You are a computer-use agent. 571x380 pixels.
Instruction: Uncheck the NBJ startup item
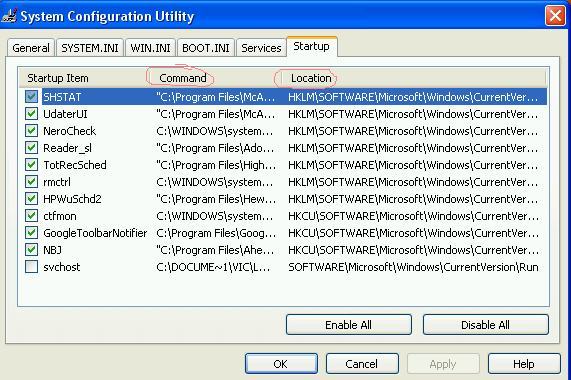pyautogui.click(x=31, y=250)
